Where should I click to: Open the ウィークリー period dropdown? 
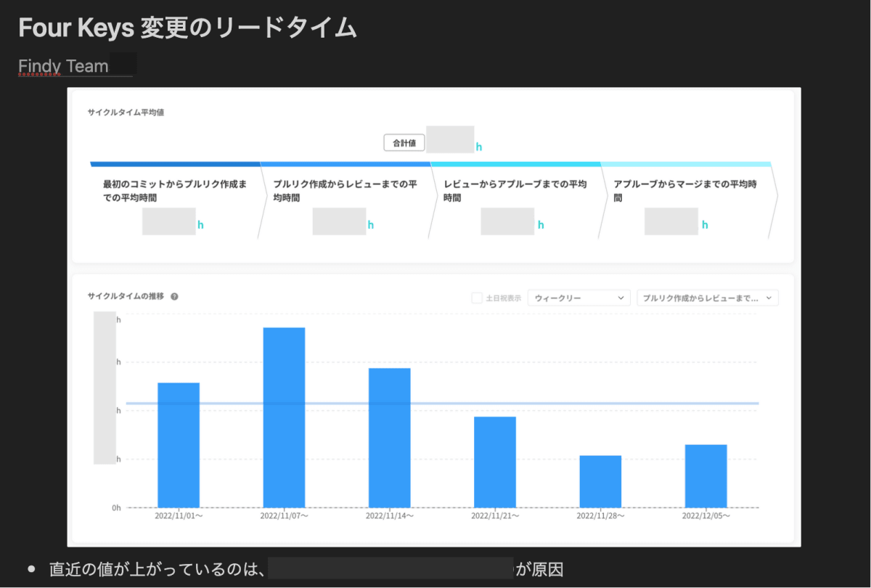[x=578, y=298]
